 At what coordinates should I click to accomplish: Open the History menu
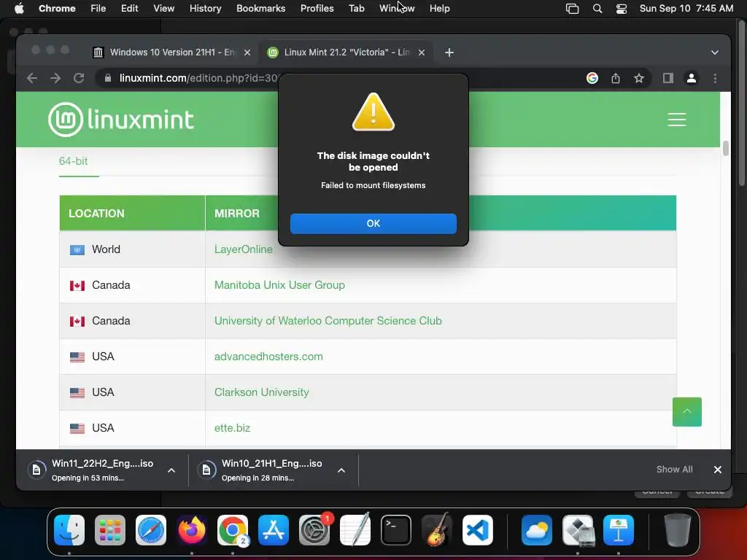pyautogui.click(x=205, y=8)
